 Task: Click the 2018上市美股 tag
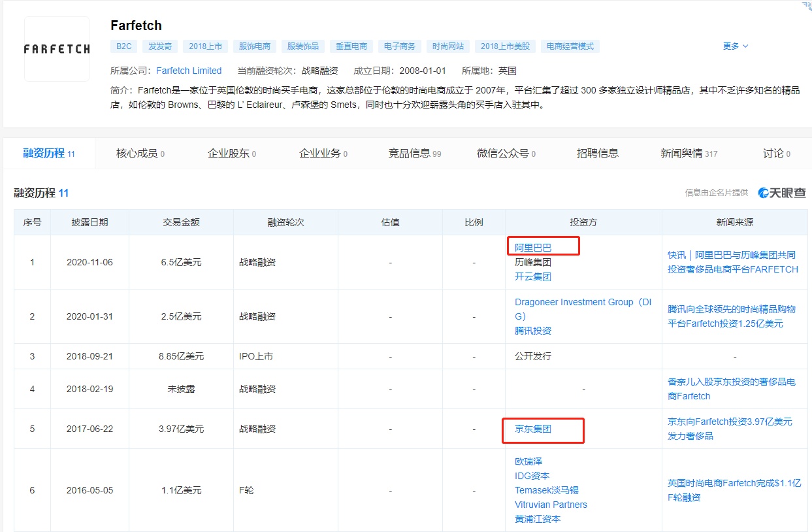505,46
